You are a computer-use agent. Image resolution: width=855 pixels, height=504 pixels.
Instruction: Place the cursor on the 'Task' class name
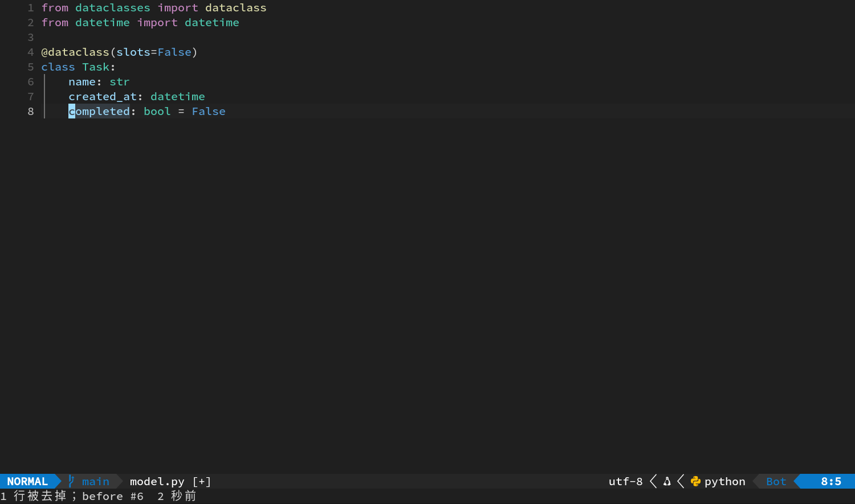coord(96,67)
